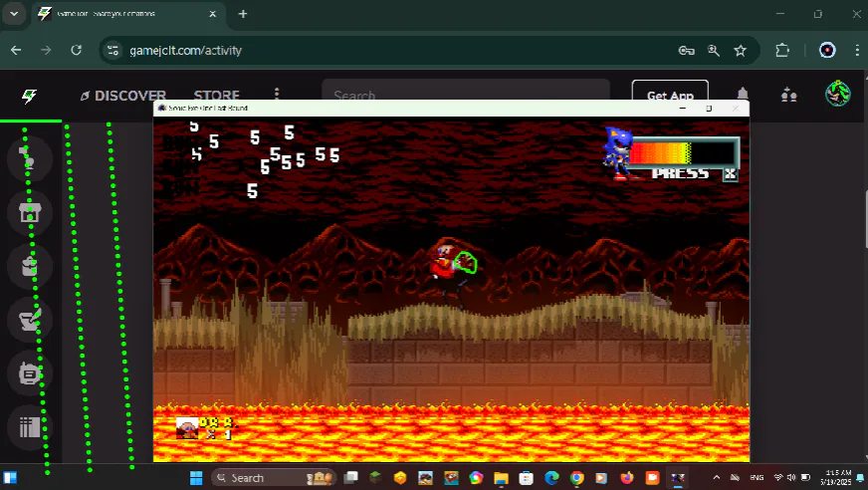
Task: Click the Game Jolt search field
Action: 466,93
